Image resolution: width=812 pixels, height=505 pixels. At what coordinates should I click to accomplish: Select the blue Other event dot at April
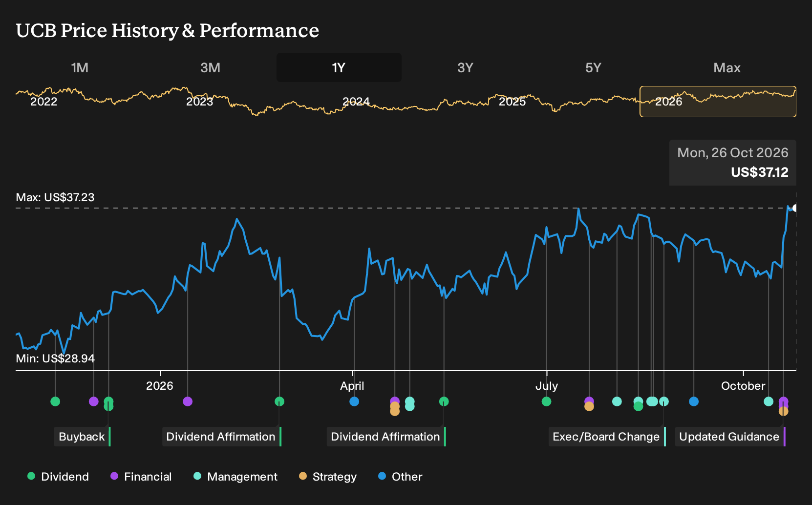coord(354,401)
